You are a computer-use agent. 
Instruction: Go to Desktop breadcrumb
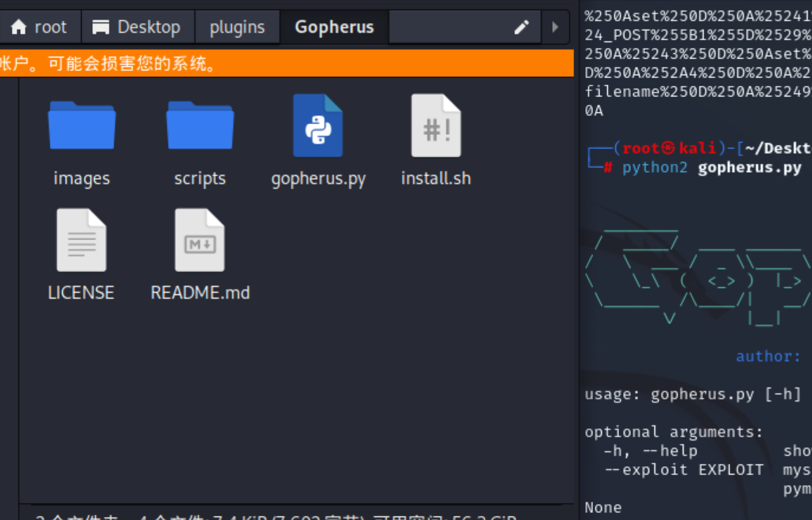click(x=138, y=27)
